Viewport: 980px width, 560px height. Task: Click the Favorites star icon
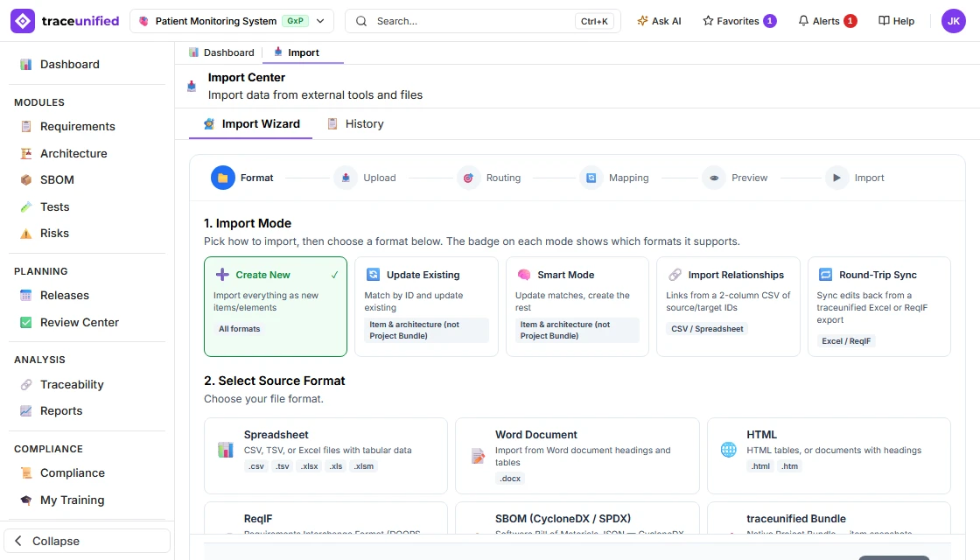pyautogui.click(x=708, y=21)
